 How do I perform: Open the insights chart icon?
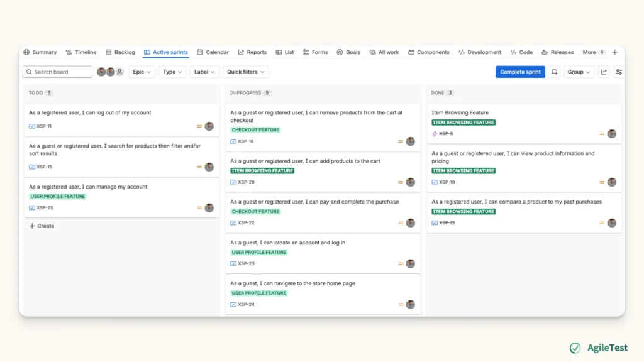tap(604, 72)
